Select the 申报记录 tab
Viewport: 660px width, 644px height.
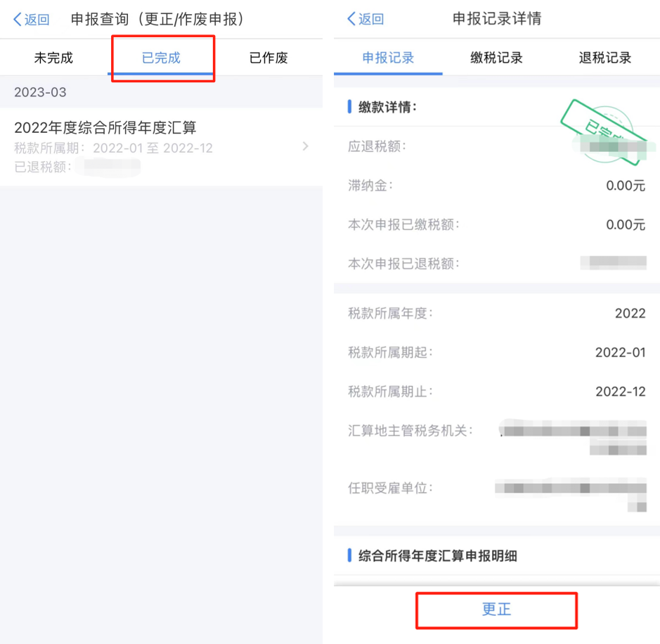point(388,58)
